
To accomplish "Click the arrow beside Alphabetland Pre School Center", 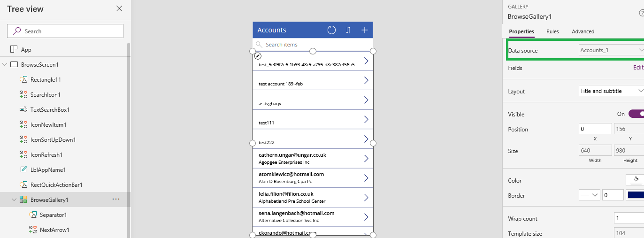I will tap(366, 198).
